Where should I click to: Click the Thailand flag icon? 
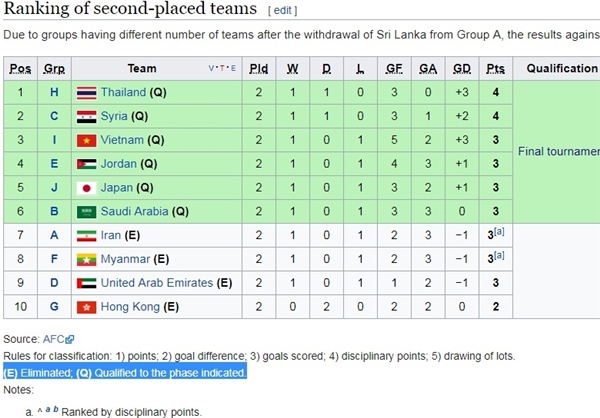(x=86, y=93)
